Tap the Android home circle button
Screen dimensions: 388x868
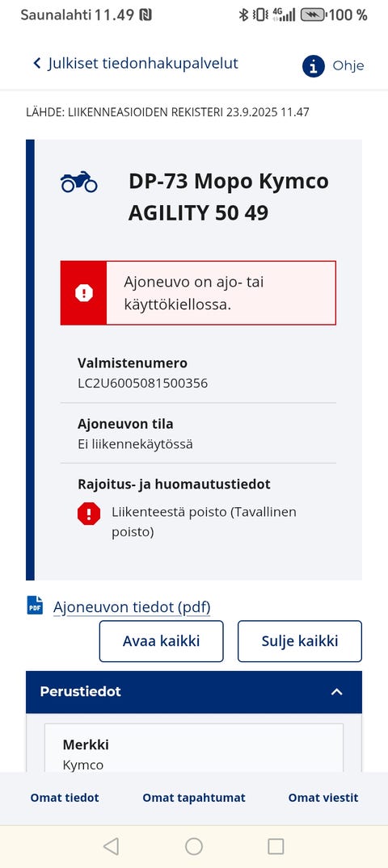point(194,846)
